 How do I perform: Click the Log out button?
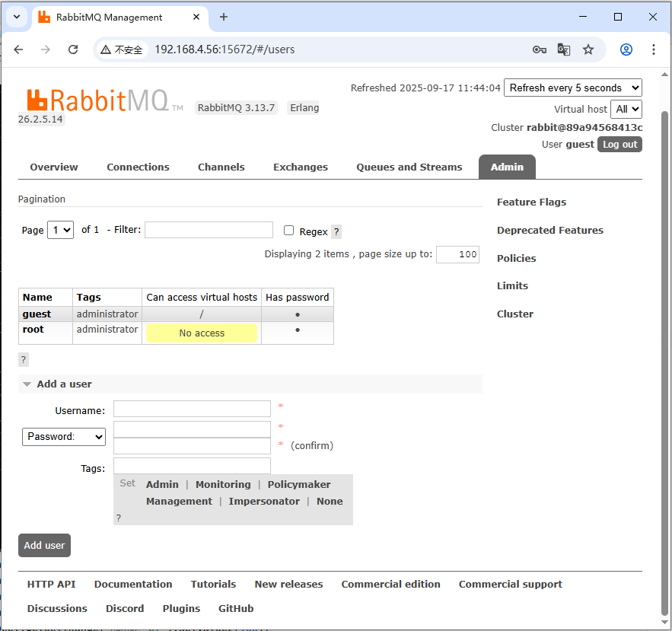pos(619,145)
